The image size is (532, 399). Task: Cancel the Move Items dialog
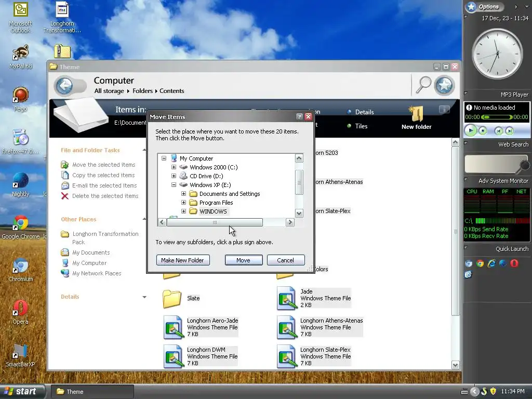tap(286, 260)
